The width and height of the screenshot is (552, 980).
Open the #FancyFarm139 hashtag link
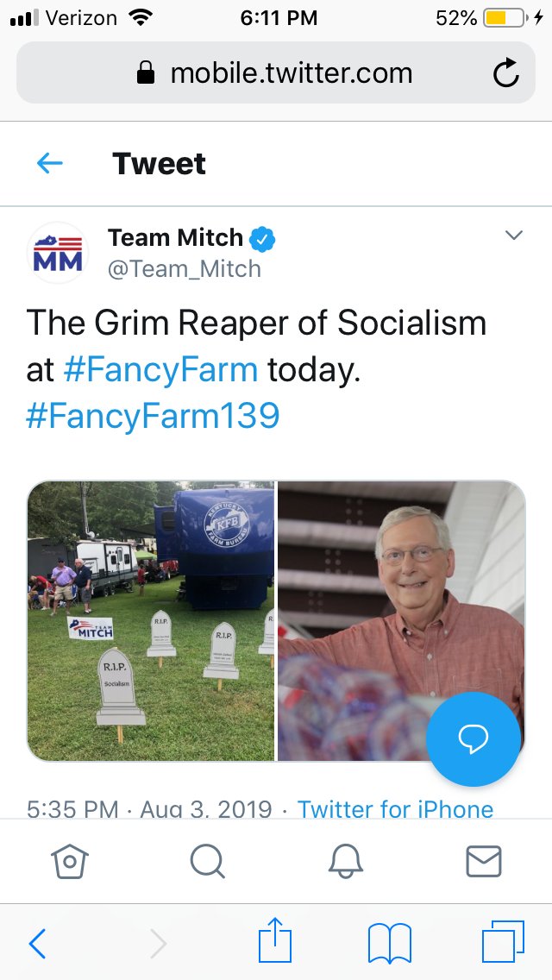(153, 417)
